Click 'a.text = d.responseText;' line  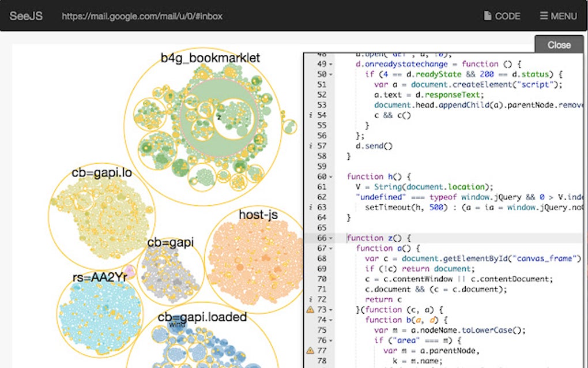point(429,95)
